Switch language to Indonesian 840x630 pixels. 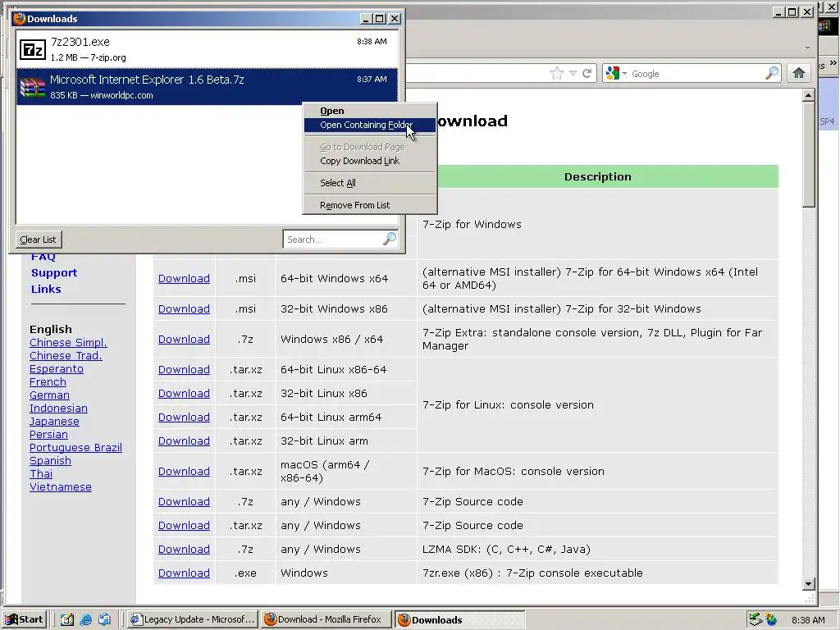pos(58,409)
